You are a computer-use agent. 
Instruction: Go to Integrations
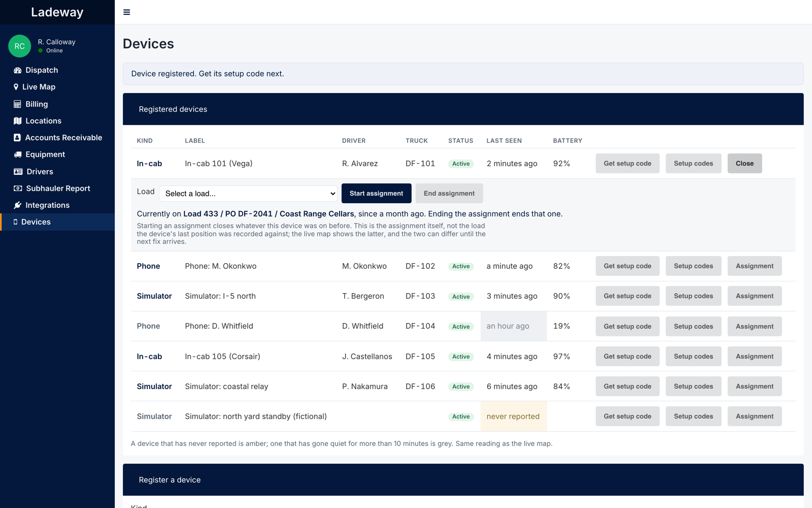point(57,205)
